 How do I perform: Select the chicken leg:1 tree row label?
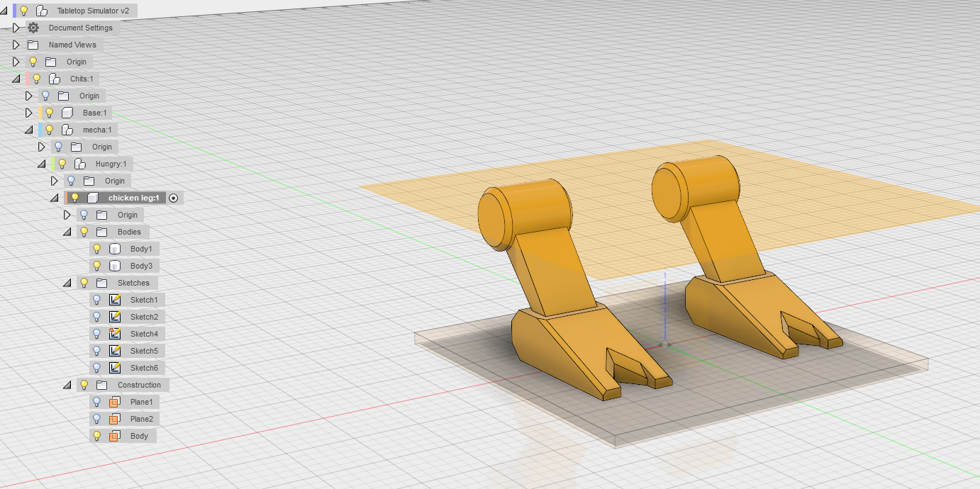point(133,198)
